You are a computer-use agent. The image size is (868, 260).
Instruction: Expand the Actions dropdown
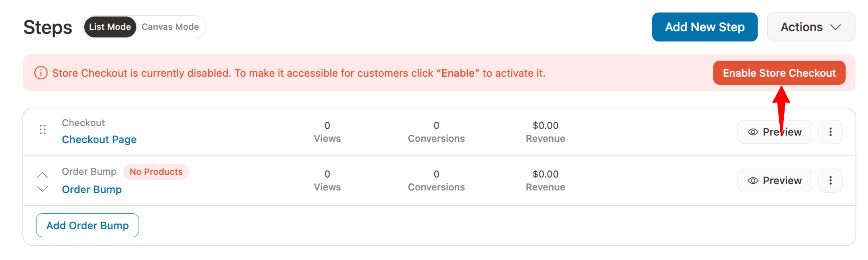pyautogui.click(x=802, y=27)
